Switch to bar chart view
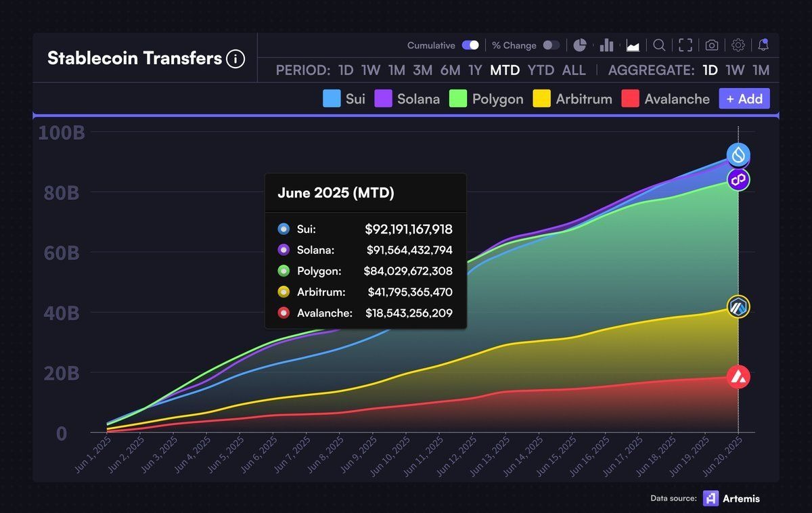The width and height of the screenshot is (812, 513). point(606,45)
